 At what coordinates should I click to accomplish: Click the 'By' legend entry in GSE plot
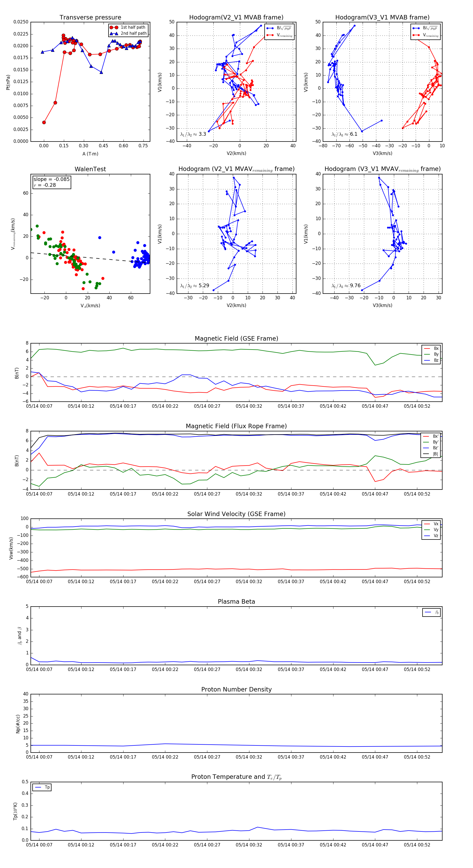431,354
